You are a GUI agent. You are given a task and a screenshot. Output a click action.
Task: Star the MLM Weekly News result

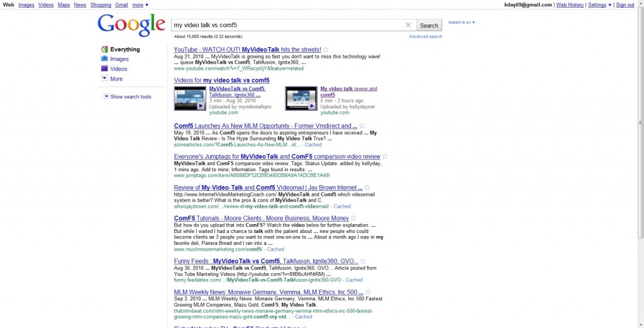tap(368, 292)
